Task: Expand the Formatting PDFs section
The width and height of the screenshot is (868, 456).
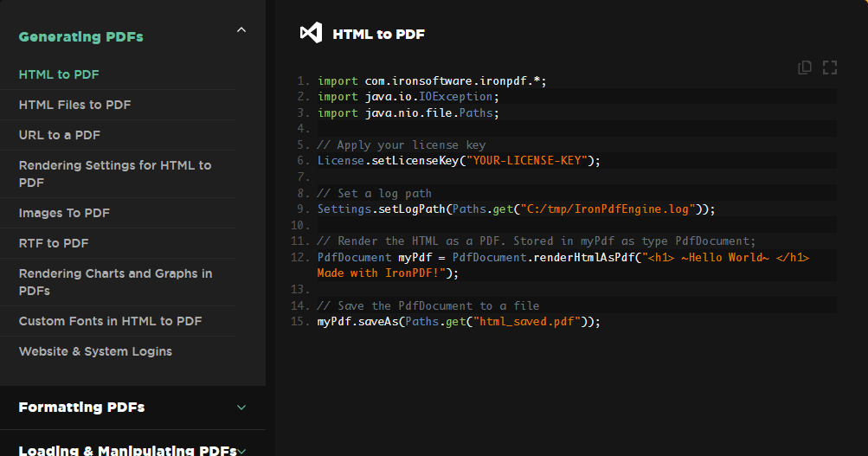Action: tap(241, 408)
